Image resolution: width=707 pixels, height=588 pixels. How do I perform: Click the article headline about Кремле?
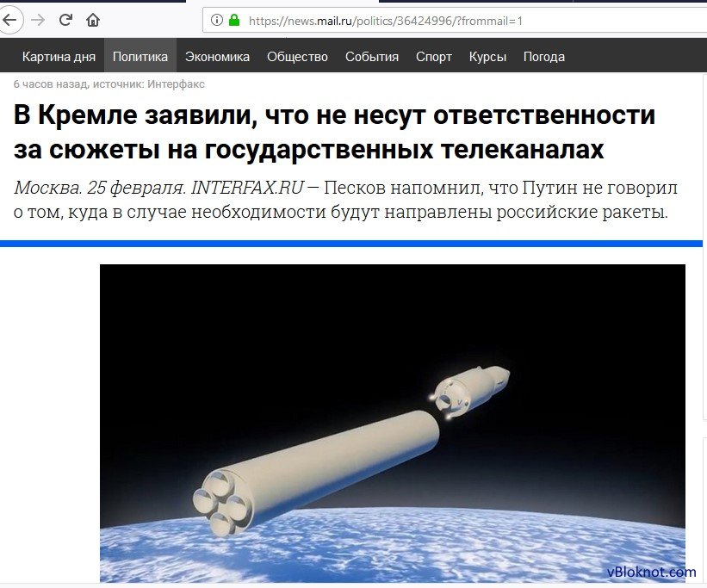(x=334, y=133)
